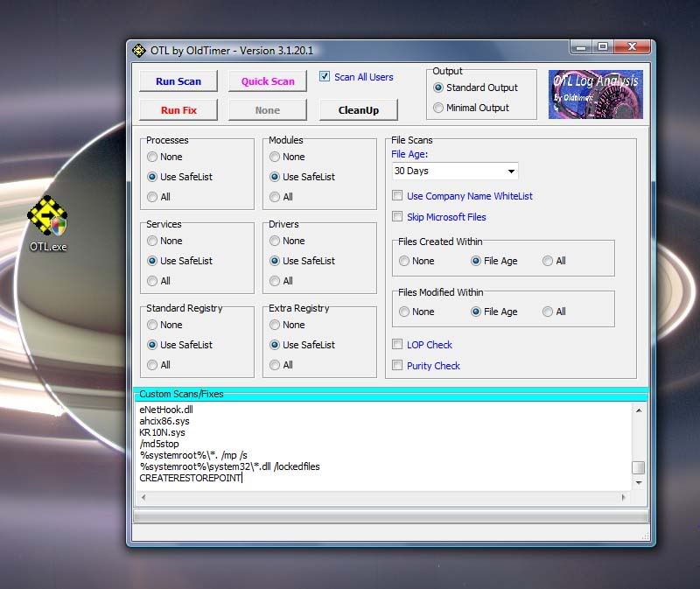The height and width of the screenshot is (589, 700).
Task: Open the OTL.exe desktop icon
Action: (48, 223)
